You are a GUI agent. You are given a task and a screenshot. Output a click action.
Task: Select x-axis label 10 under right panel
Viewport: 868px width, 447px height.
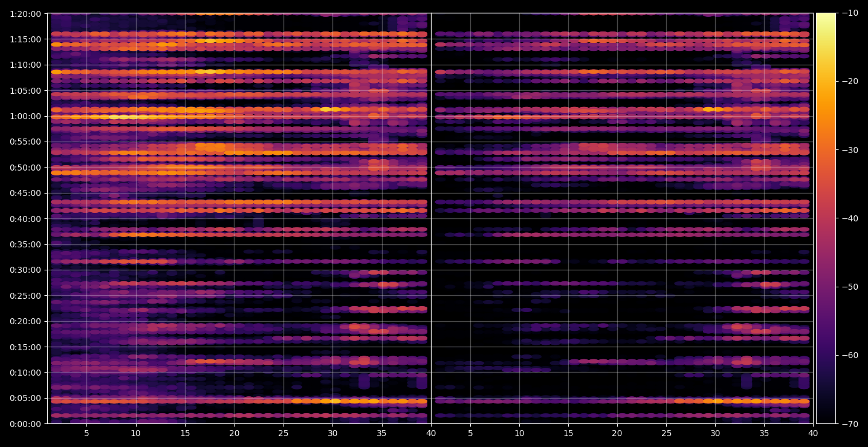point(519,433)
